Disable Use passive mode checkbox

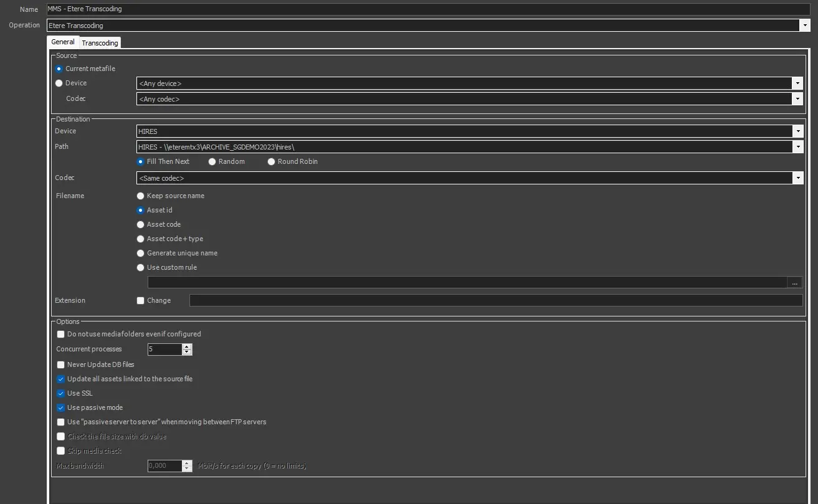click(61, 408)
